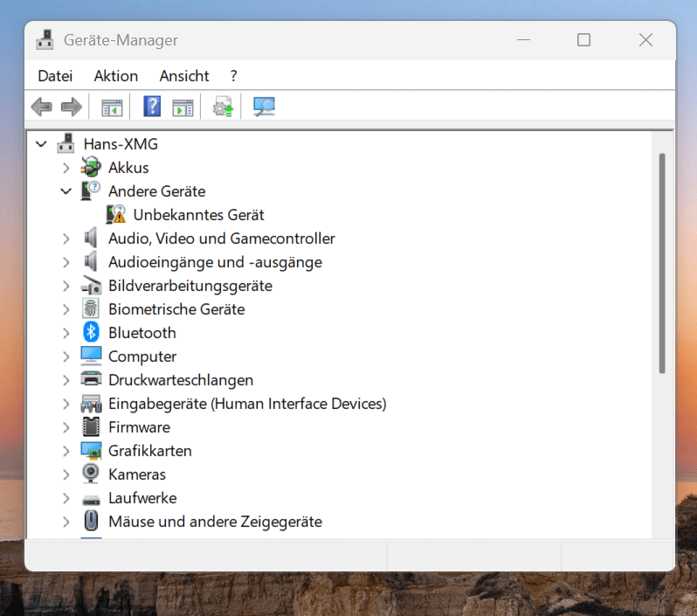The image size is (697, 616).
Task: Click the Bildverarbeitungsgeräte scanner icon
Action: [x=91, y=286]
